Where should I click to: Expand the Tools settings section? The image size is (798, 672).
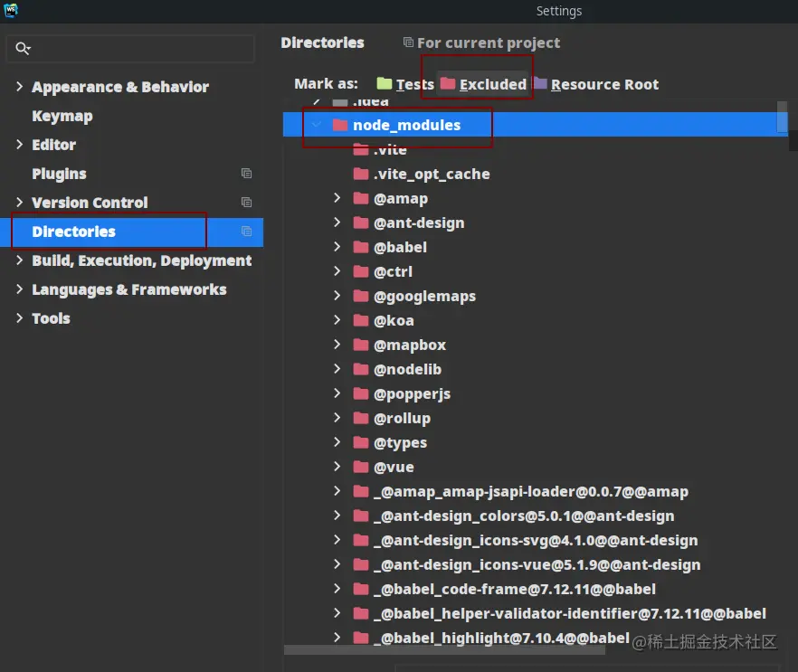pos(19,318)
